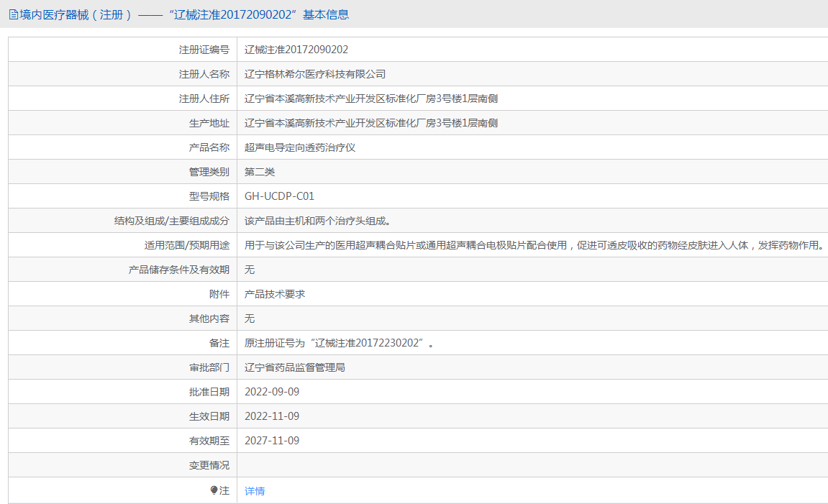Click the 结构及组成/主要组成成分 label
The height and width of the screenshot is (504, 828).
(172, 221)
